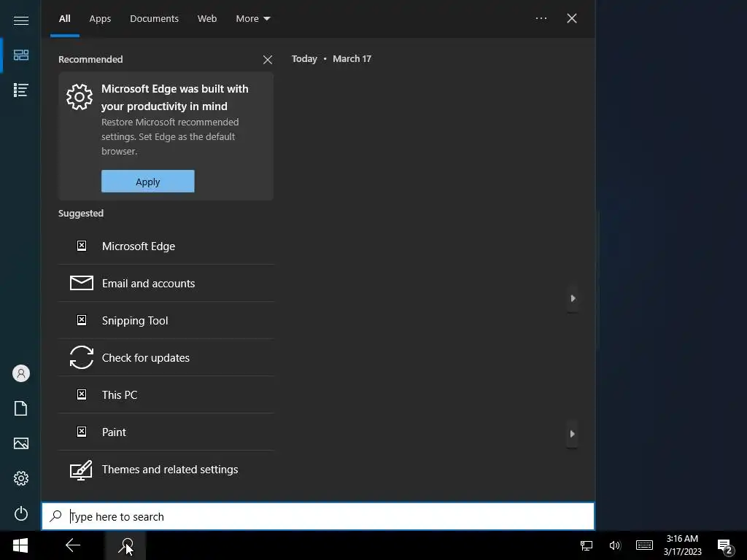Open the user account icon
The height and width of the screenshot is (560, 747).
tap(21, 373)
